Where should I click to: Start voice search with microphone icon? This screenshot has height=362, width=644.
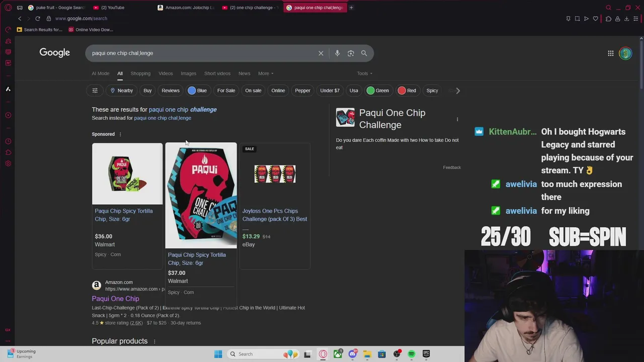(x=337, y=53)
